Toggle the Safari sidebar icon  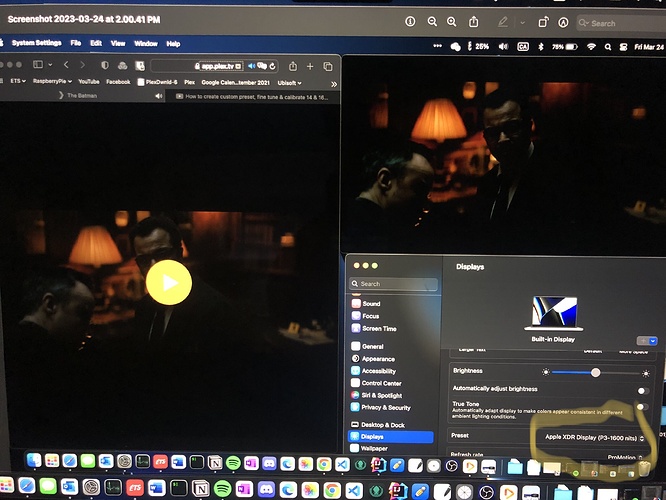[x=38, y=65]
